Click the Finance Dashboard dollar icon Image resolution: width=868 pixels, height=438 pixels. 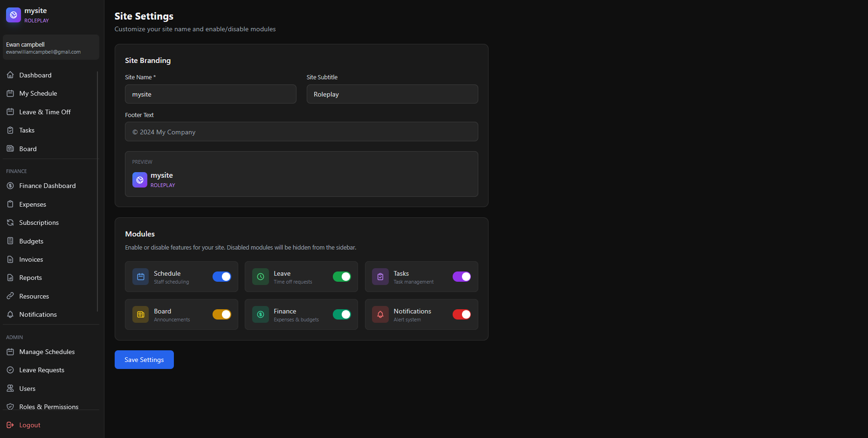[10, 186]
